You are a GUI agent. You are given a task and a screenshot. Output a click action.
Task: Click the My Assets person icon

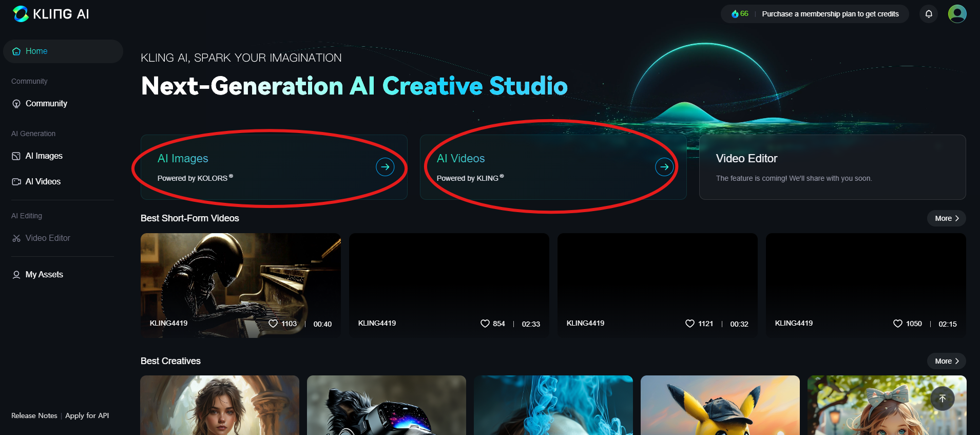pyautogui.click(x=16, y=275)
